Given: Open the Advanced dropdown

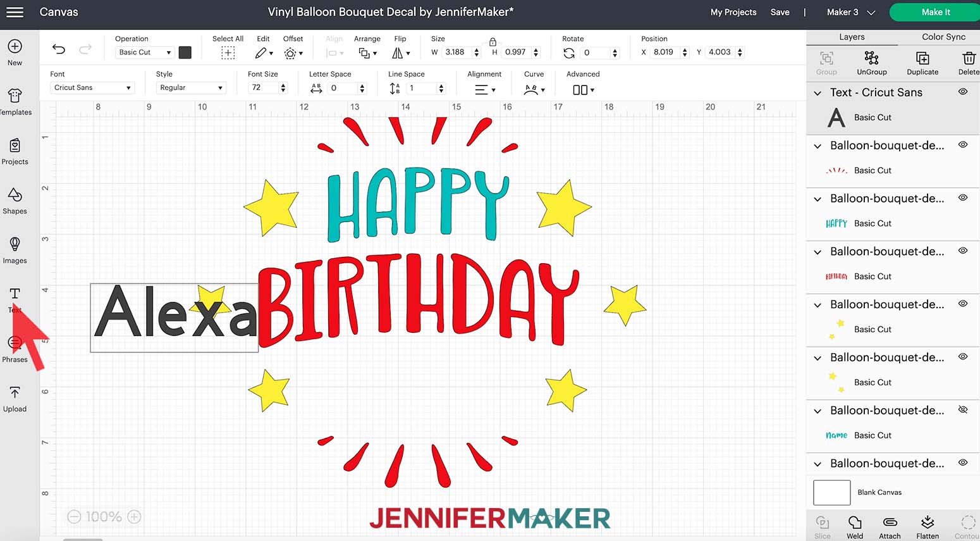Looking at the screenshot, I should [583, 90].
